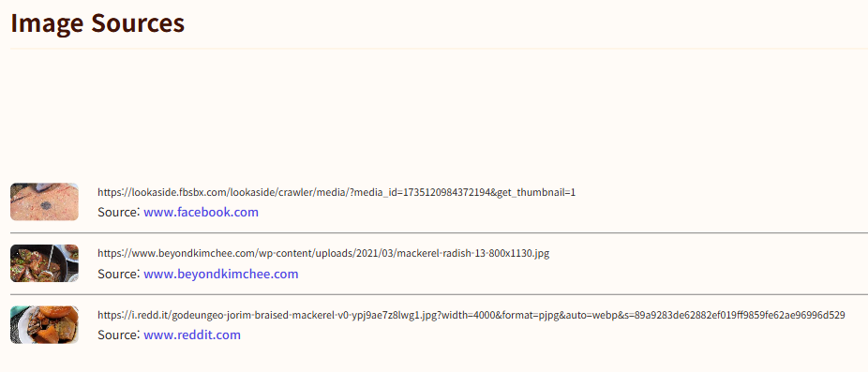Open the www.reddit.com source link
868x372 pixels.
point(192,335)
